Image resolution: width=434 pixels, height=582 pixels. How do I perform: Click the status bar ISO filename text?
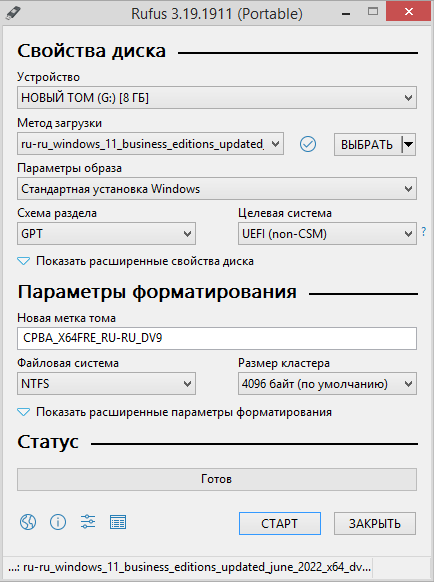point(189,567)
